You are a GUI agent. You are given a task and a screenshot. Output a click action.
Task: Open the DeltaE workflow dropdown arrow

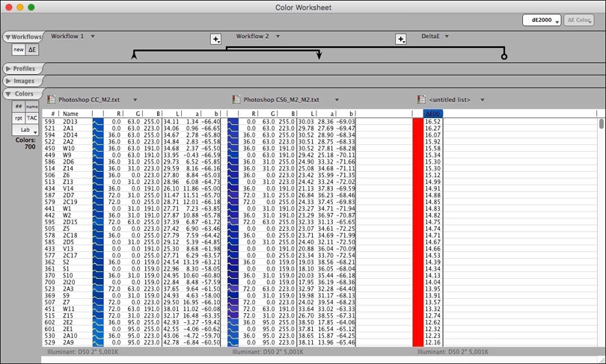point(447,37)
